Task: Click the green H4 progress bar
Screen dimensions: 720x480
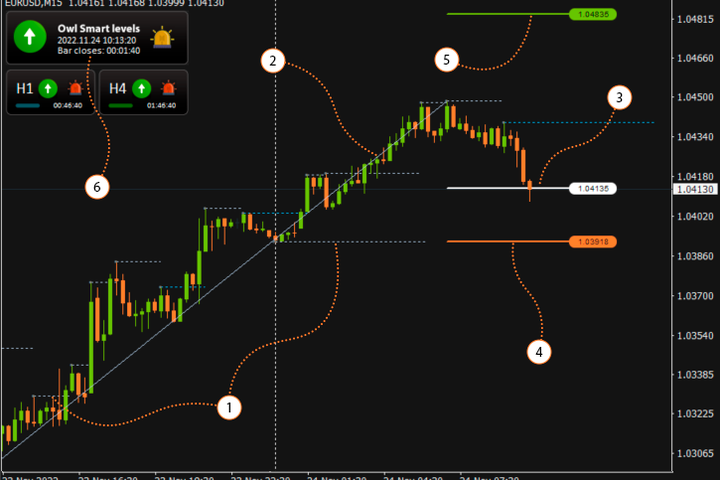Action: pyautogui.click(x=121, y=106)
